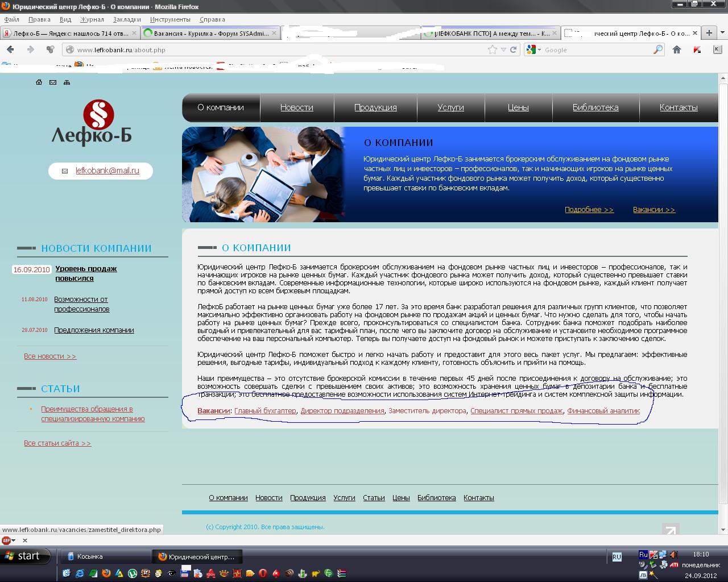Open the Заместитель директора vacancy link
Viewport: 728px width, 582px height.
point(427,411)
